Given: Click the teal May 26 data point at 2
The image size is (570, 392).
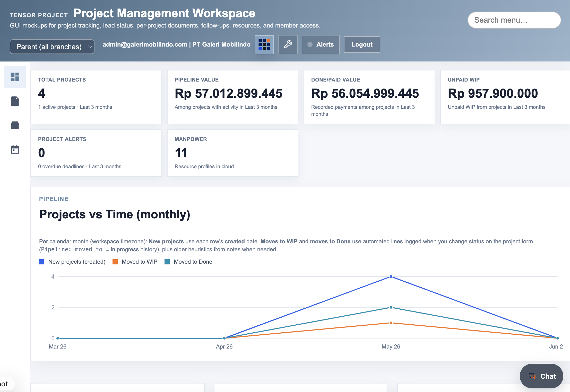Looking at the screenshot, I should pyautogui.click(x=391, y=307).
